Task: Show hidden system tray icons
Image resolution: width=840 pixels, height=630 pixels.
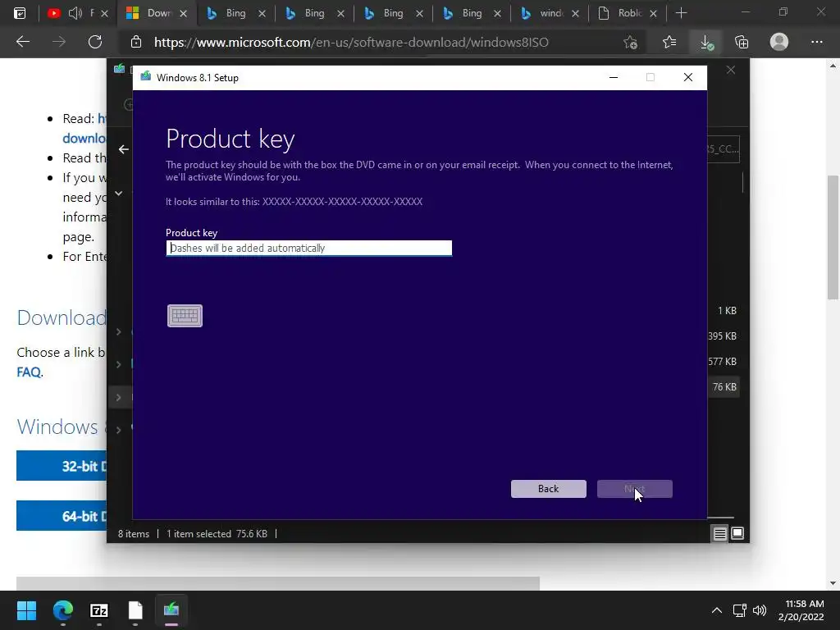Action: tap(717, 610)
